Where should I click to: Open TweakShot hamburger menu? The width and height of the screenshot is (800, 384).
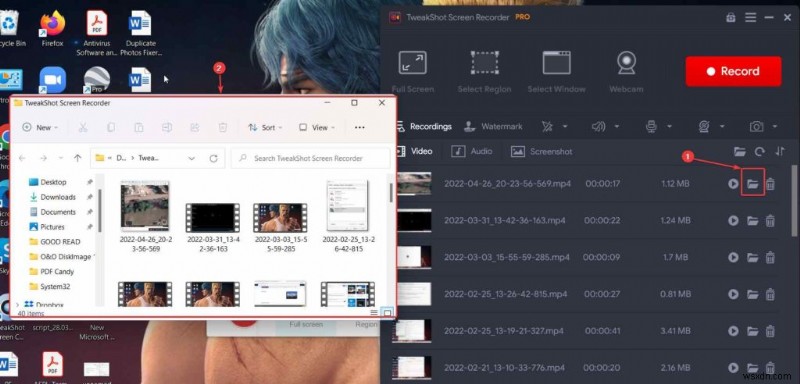coord(750,17)
